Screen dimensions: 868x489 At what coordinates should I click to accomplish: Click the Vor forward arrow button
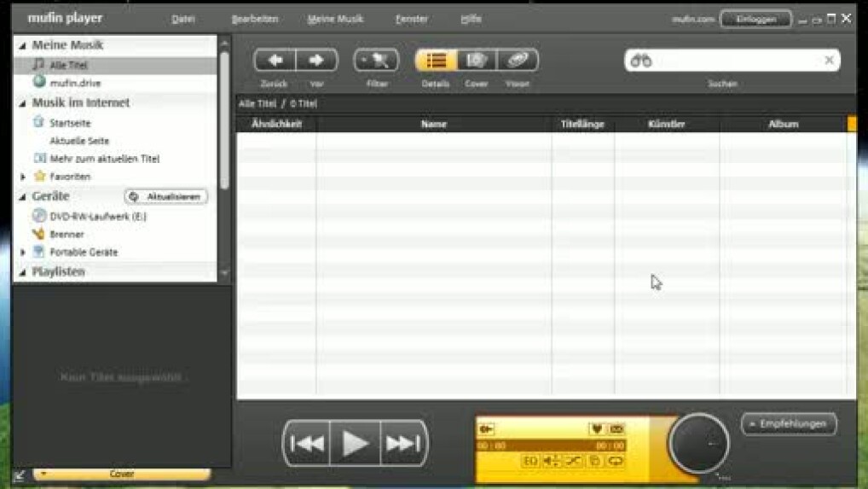point(316,61)
